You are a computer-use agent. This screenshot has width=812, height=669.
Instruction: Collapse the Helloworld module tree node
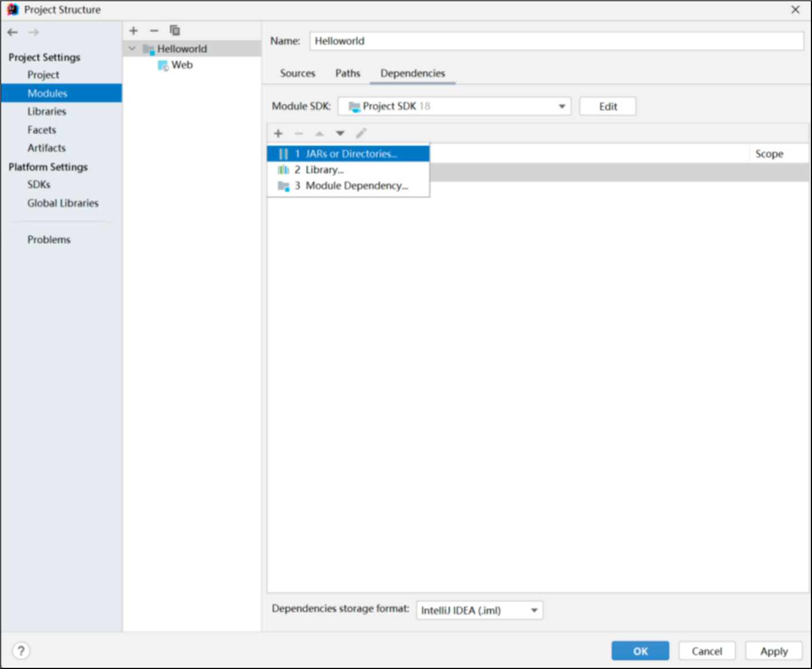(132, 49)
